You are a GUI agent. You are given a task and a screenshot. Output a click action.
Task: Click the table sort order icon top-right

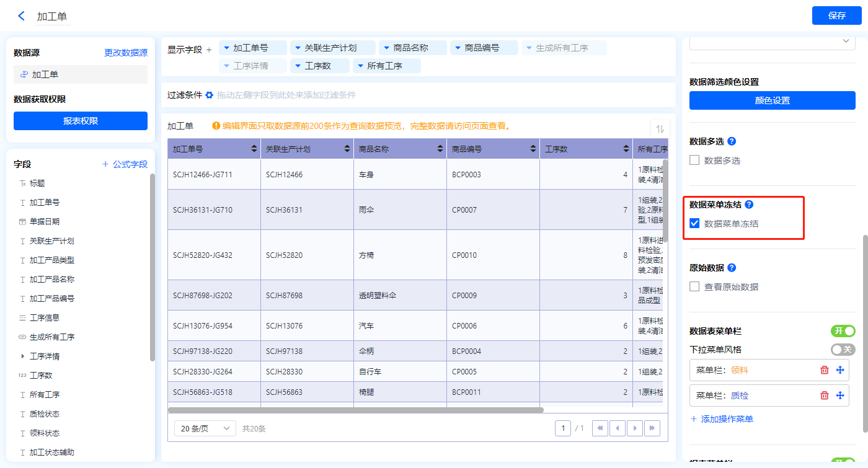(660, 129)
